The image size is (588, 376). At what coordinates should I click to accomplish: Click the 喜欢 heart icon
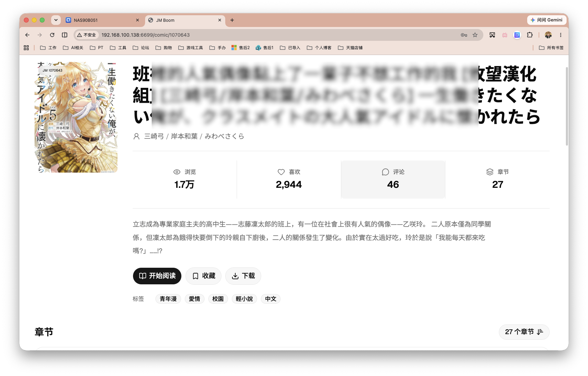coord(281,172)
